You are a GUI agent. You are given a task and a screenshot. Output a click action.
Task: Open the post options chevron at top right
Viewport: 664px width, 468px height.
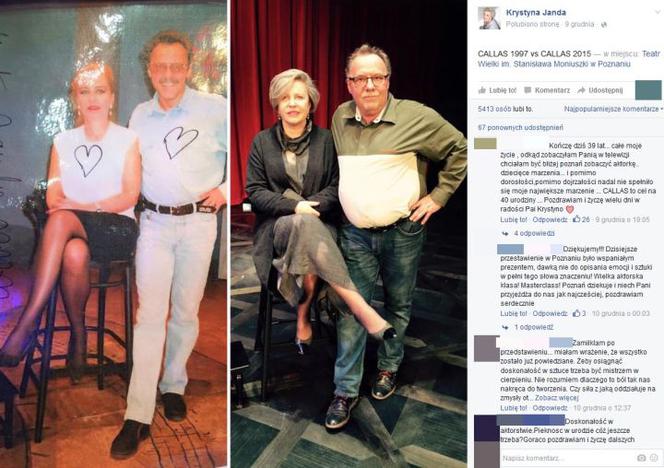tap(658, 12)
